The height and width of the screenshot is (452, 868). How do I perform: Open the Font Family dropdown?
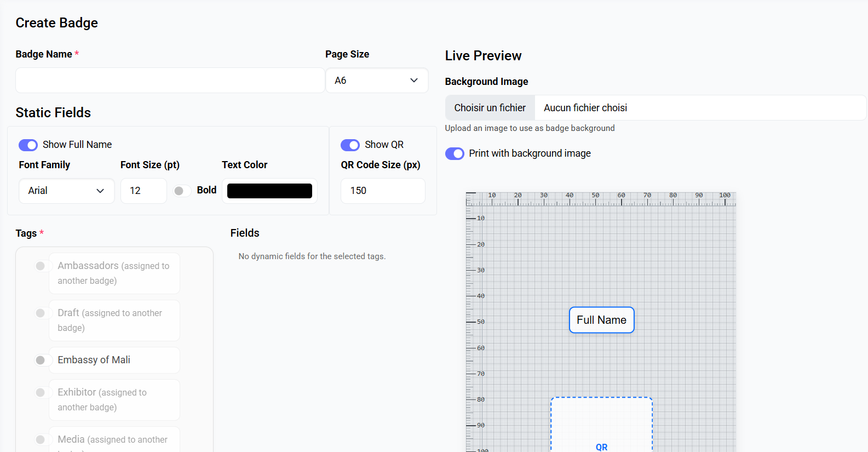(x=66, y=191)
